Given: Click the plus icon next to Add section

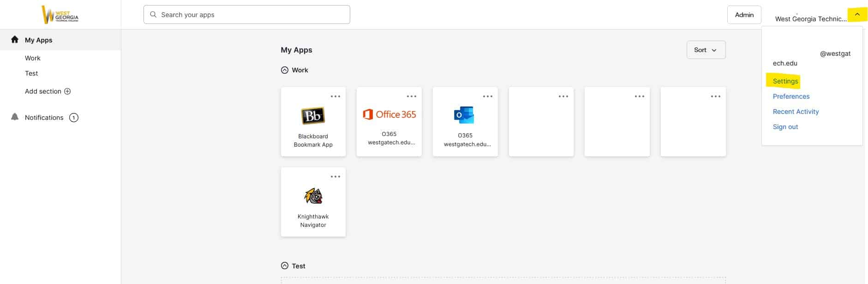Looking at the screenshot, I should pos(67,91).
